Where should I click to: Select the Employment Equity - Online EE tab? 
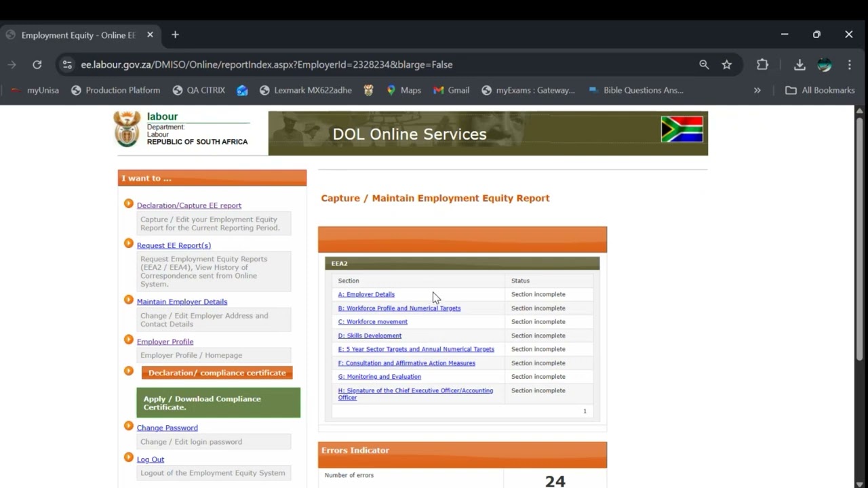[x=78, y=35]
